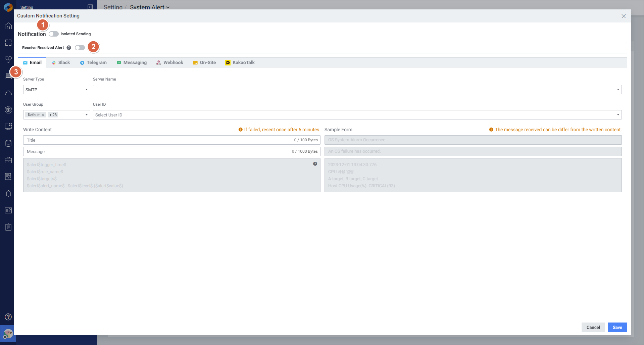Click the bell alert icon in sidebar
Viewport: 644px width, 345px height.
[x=8, y=194]
